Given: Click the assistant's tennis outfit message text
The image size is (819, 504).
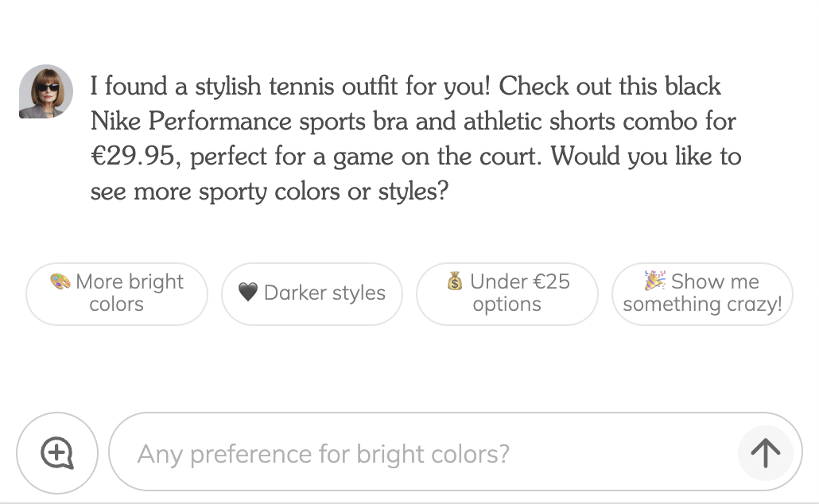Looking at the screenshot, I should tap(416, 138).
